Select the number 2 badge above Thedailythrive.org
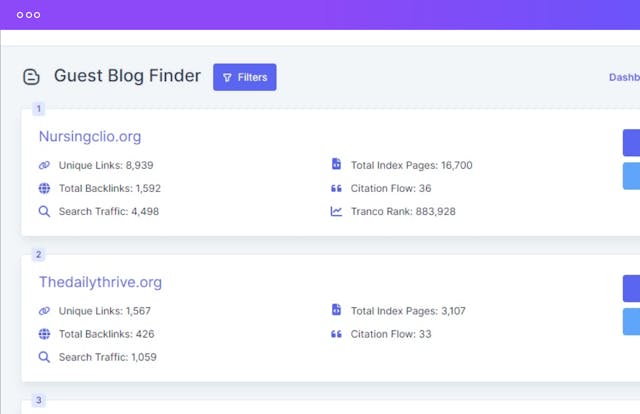This screenshot has height=414, width=640. click(38, 255)
